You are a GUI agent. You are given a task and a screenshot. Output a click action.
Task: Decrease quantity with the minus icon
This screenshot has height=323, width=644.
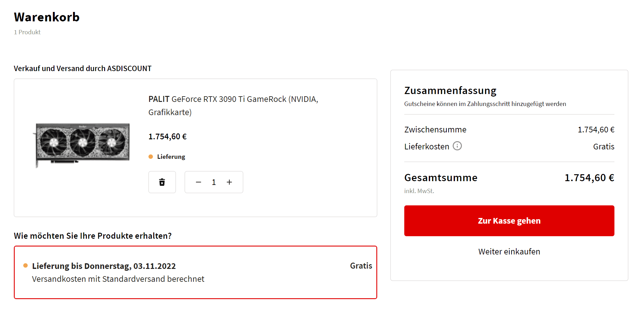pyautogui.click(x=198, y=182)
